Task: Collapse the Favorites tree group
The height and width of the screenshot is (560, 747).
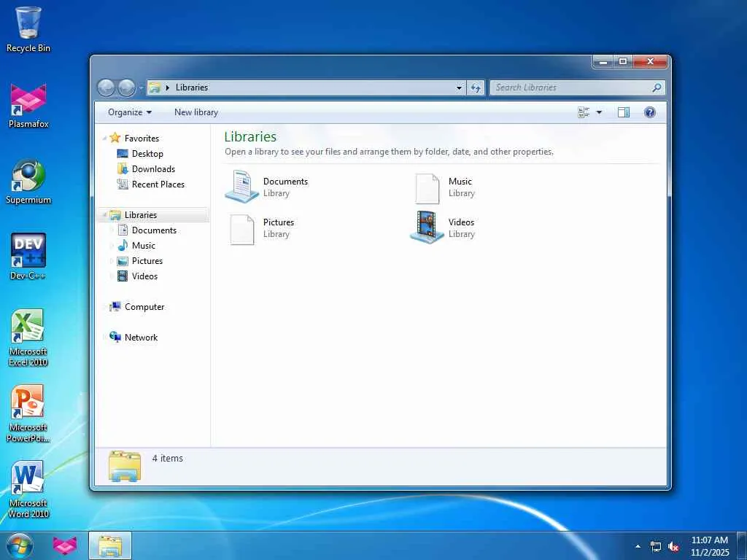Action: 104,139
